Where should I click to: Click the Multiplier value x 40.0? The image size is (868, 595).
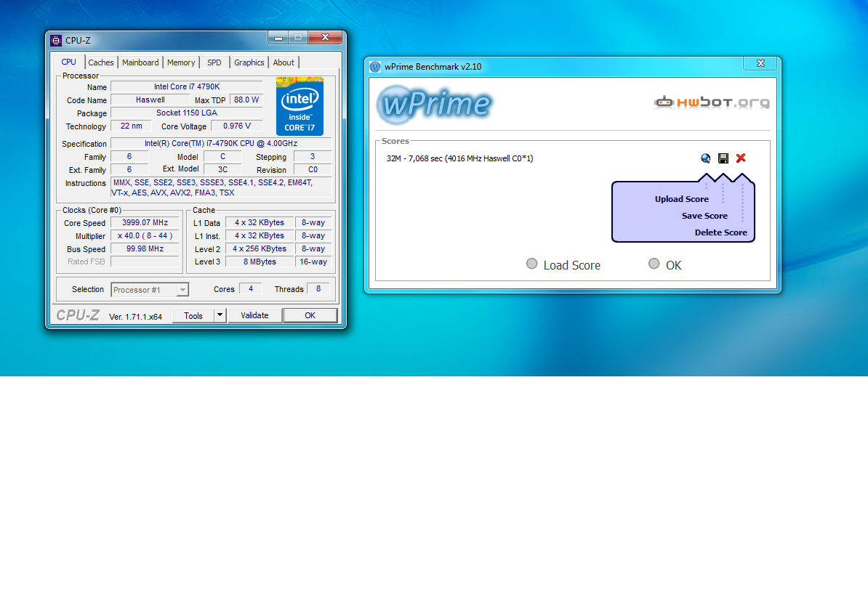click(x=145, y=235)
